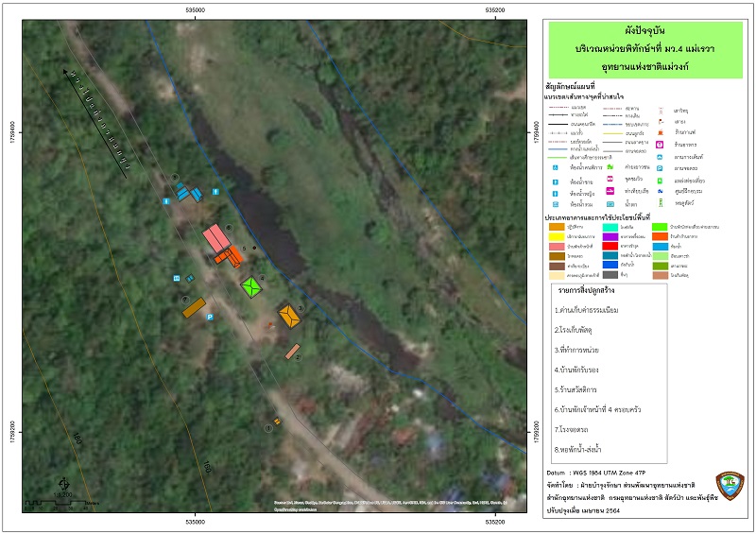Click the green title banner 'ผังปัจจุบัน'

coord(645,50)
